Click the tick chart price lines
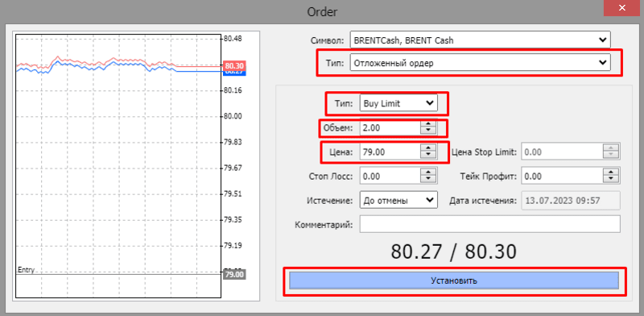Viewport: 644px width, 316px height. (x=119, y=64)
